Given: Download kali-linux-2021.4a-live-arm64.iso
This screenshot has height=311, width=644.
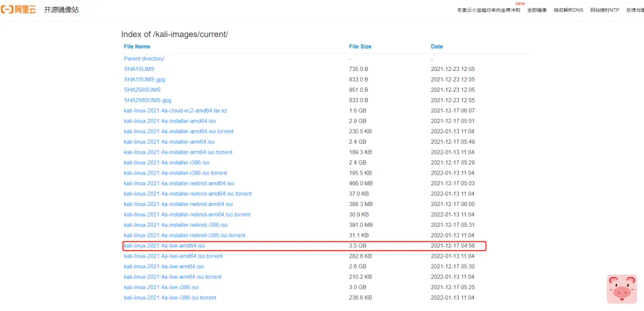Looking at the screenshot, I should (164, 266).
